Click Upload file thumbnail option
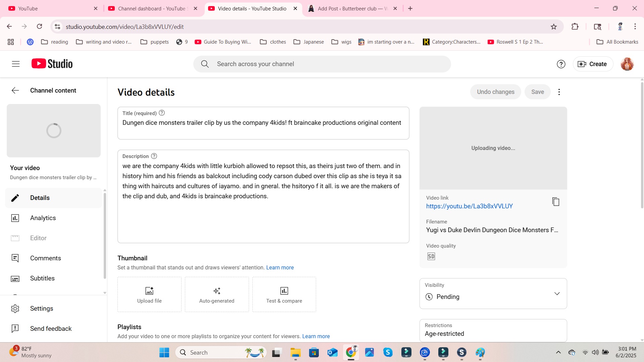This screenshot has height=362, width=644. coord(149,295)
